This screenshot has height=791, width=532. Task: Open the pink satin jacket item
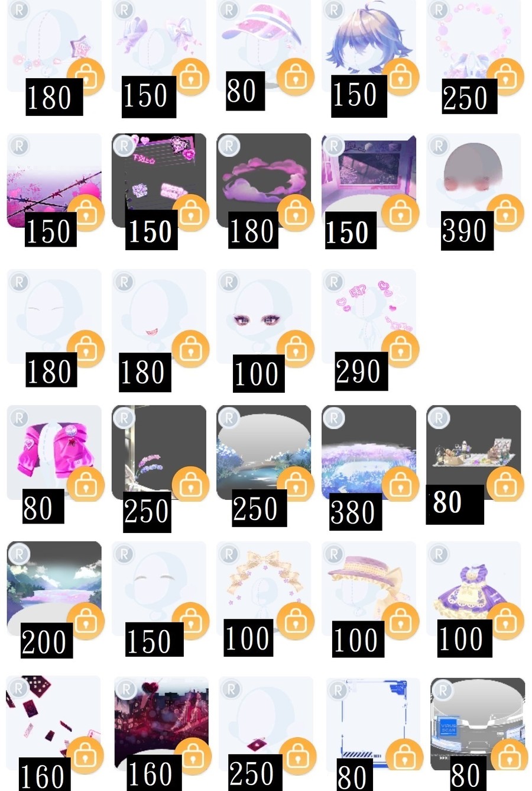tap(54, 453)
